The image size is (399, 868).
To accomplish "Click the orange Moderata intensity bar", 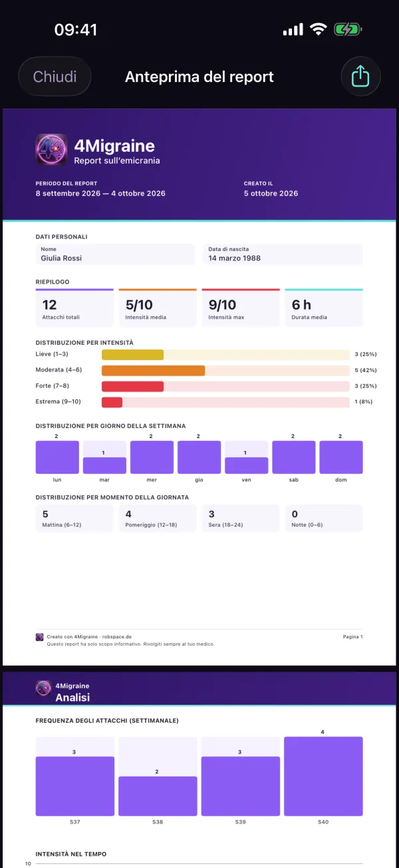I will [153, 370].
